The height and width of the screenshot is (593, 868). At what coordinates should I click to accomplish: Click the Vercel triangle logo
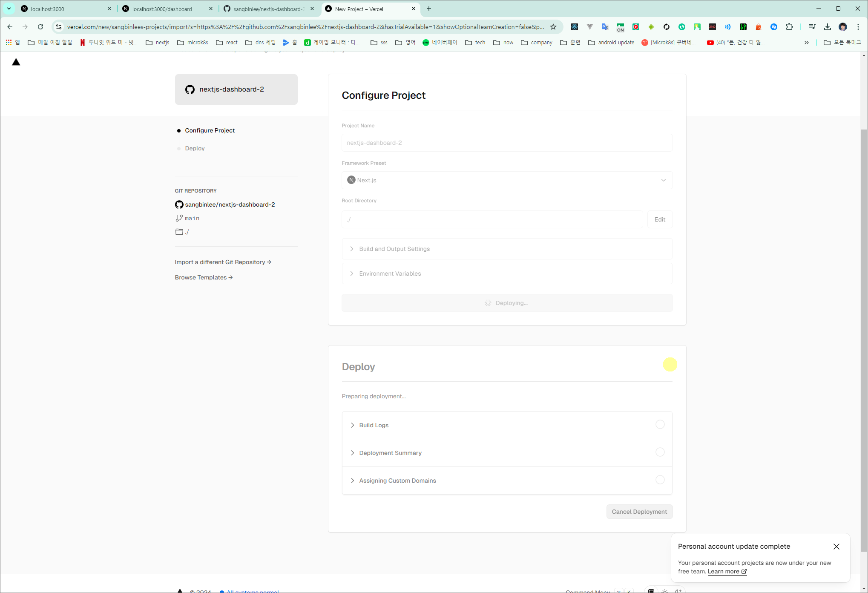point(16,62)
